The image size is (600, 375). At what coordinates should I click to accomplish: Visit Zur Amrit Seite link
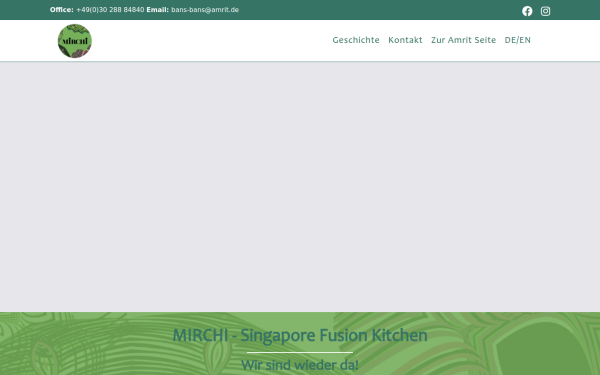[463, 40]
